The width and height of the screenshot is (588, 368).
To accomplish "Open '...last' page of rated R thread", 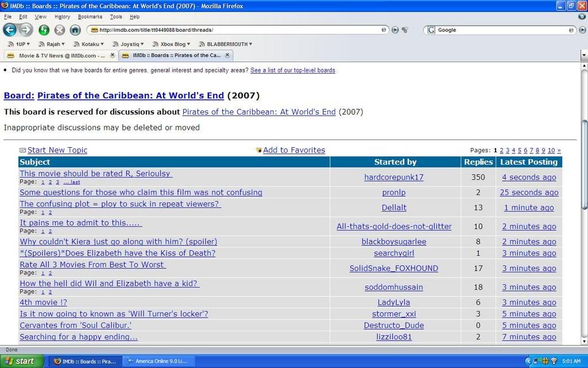I will [x=72, y=182].
